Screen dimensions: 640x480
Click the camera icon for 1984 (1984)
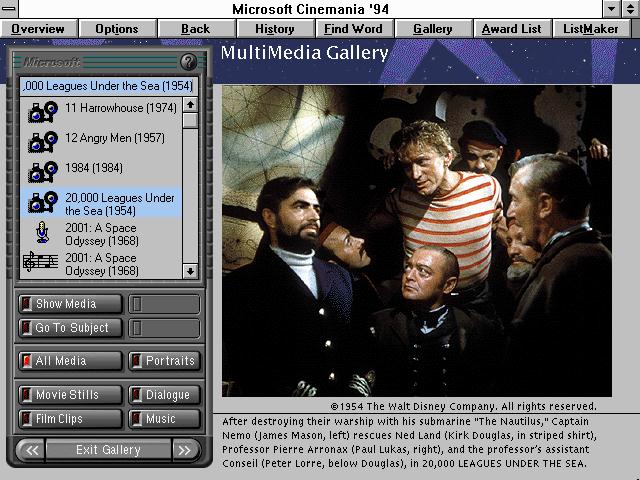click(x=43, y=172)
